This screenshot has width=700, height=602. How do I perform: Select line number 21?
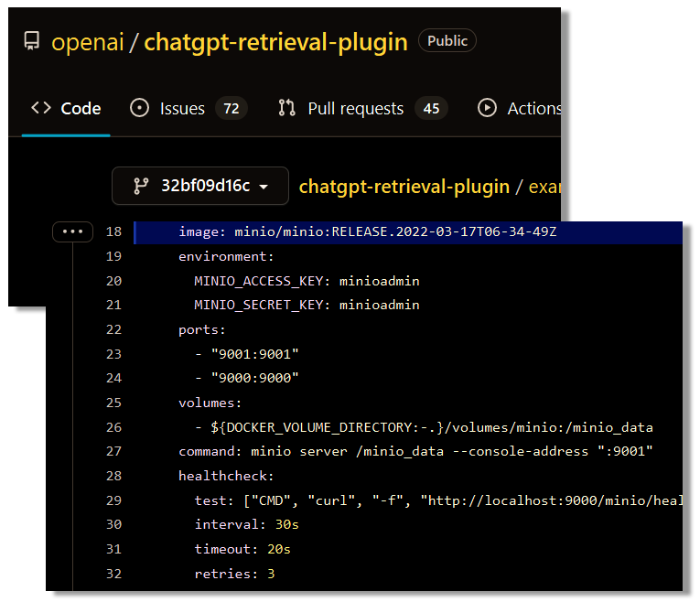[113, 305]
